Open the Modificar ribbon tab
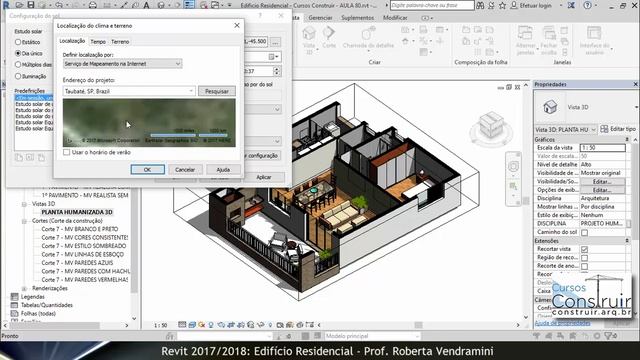This screenshot has width=640, height=360. pyautogui.click(x=395, y=18)
